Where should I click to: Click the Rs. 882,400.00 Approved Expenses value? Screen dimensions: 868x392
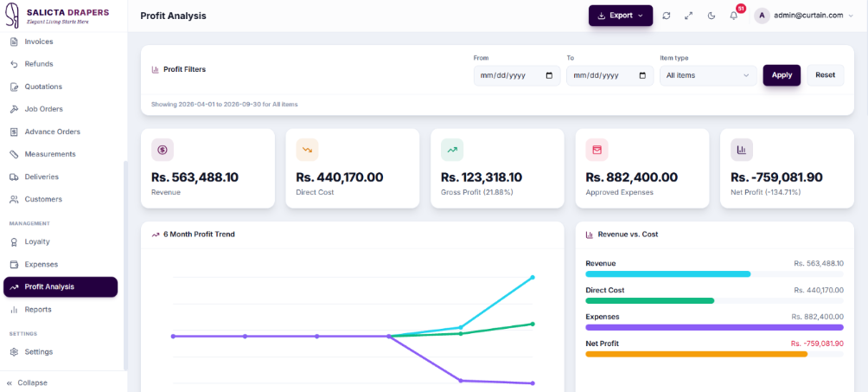[632, 177]
